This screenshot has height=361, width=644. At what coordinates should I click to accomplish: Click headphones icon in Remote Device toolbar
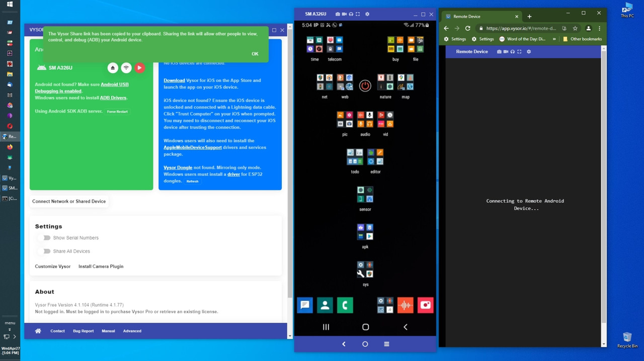tap(513, 51)
